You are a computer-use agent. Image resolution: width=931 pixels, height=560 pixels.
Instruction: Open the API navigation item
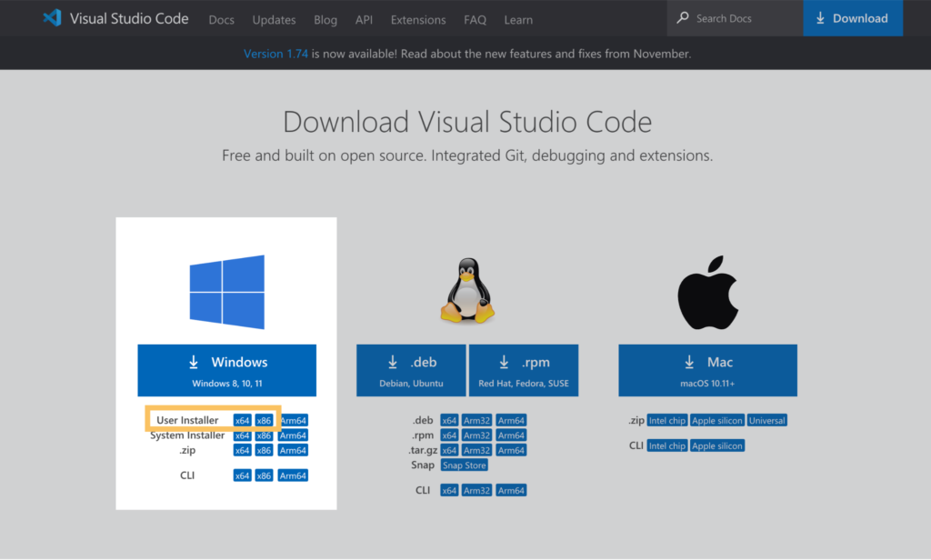[x=364, y=20]
